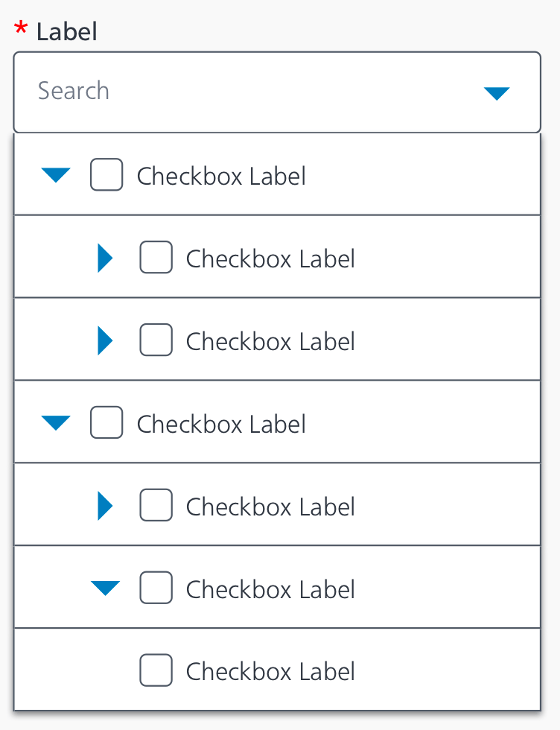Select the fourth row's checkbox

click(x=106, y=423)
